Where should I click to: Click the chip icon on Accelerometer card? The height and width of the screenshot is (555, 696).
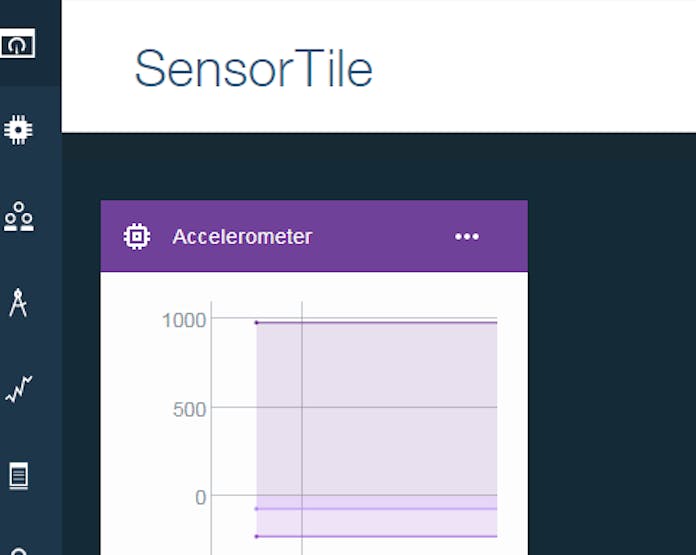click(137, 236)
